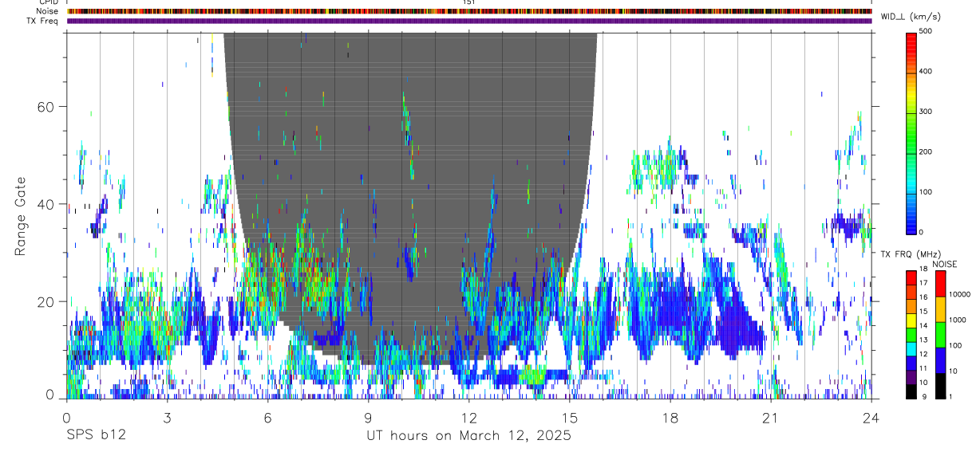Click the 'NOISE' legend title
Viewport: 980px width, 452px height.
coord(943,264)
